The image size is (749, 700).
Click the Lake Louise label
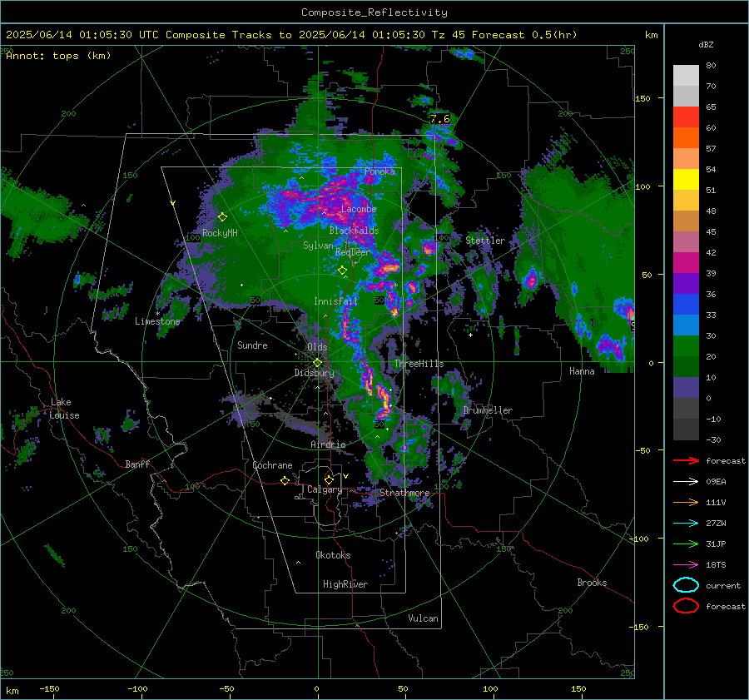[65, 409]
